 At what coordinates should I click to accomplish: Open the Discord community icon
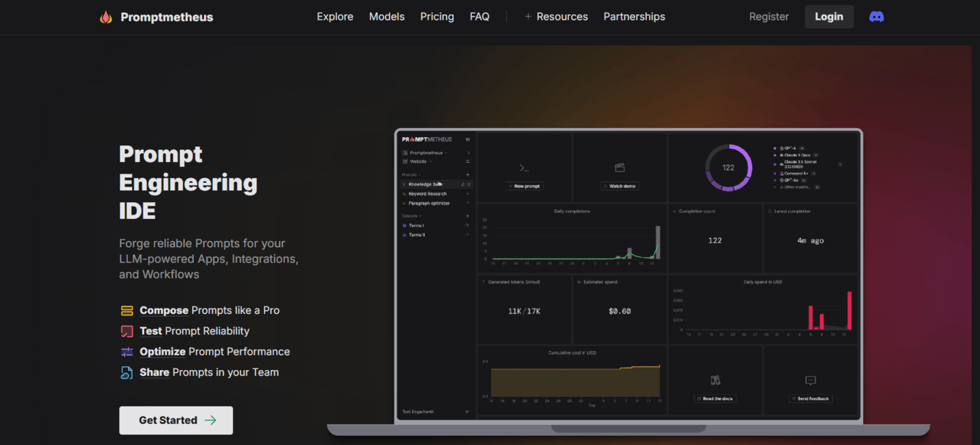[x=876, y=17]
